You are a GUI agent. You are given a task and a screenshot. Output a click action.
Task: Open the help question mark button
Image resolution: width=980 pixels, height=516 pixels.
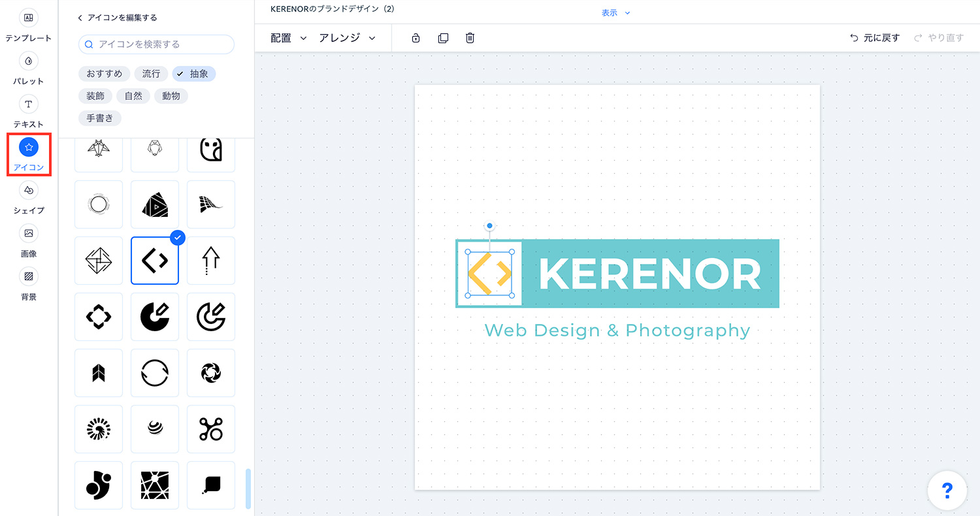coord(947,491)
